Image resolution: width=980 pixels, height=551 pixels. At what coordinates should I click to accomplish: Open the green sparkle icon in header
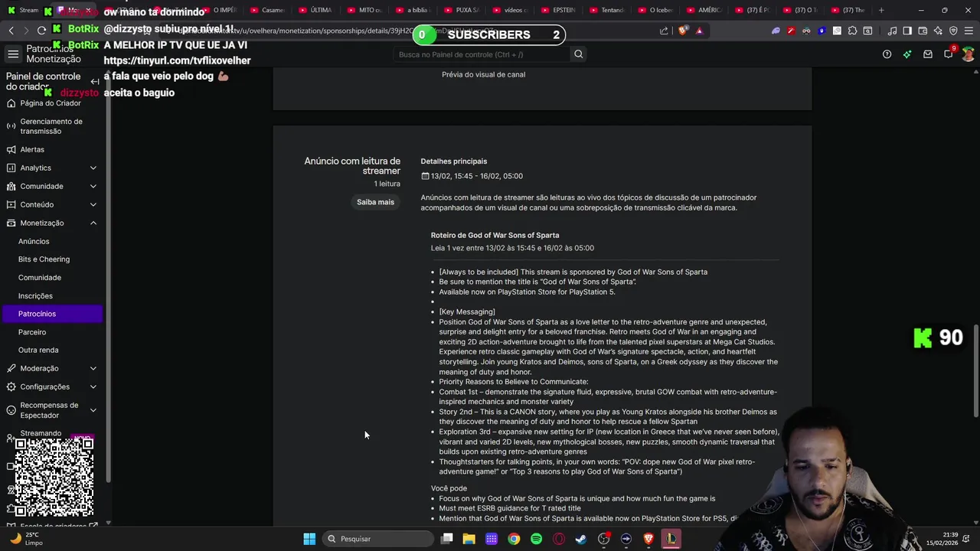click(x=907, y=54)
